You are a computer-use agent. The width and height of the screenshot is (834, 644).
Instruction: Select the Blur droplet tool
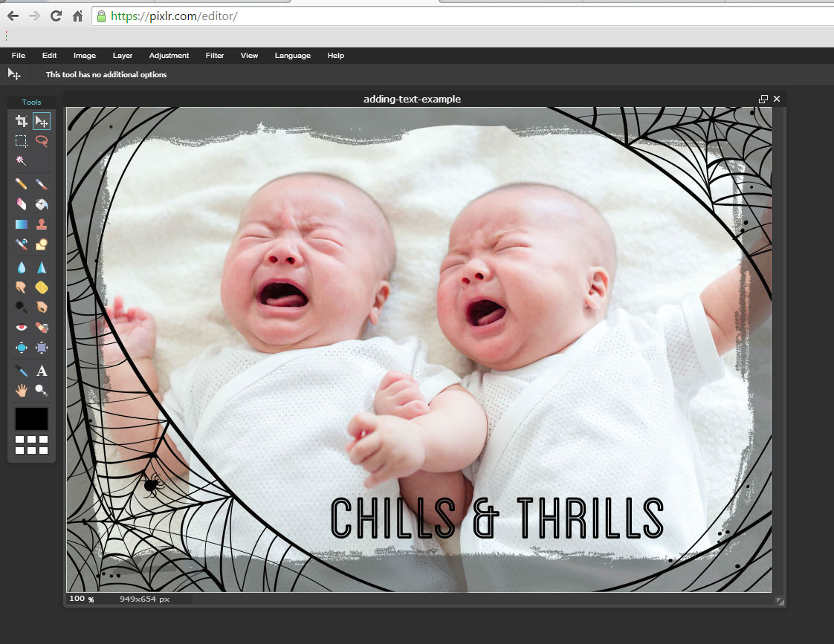[22, 267]
